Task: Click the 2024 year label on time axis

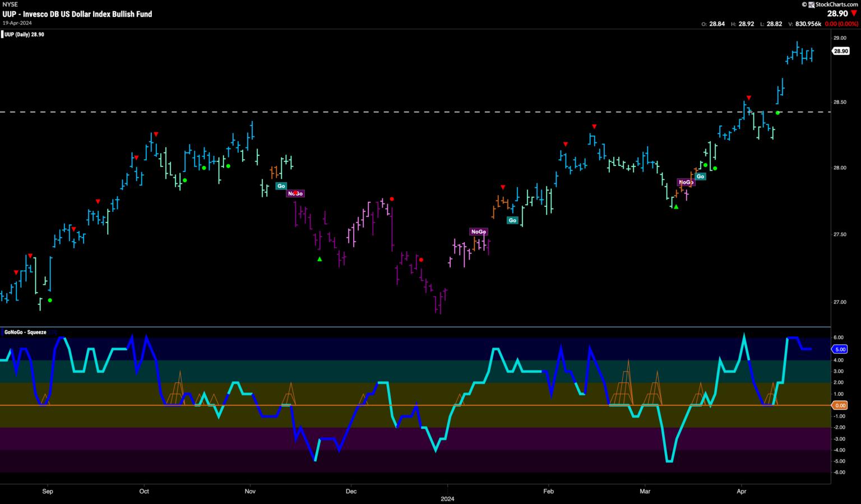Action: coord(447,498)
